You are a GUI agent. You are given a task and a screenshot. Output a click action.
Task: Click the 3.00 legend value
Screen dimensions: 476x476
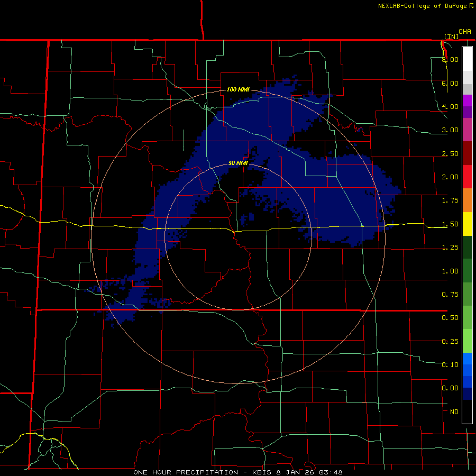click(450, 130)
